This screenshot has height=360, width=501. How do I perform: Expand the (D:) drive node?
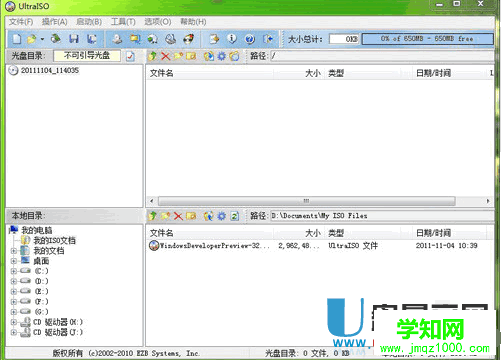point(14,281)
